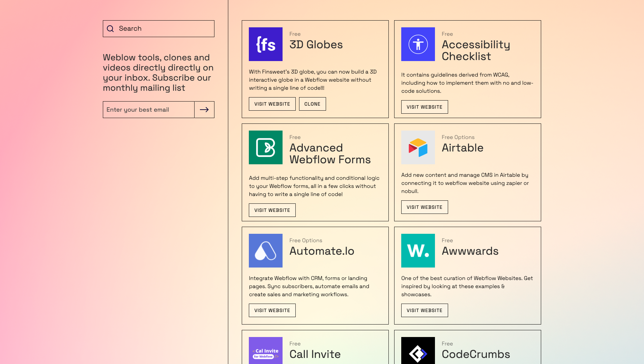This screenshot has height=364, width=644.
Task: Click the Free label above Awwwards
Action: point(447,241)
